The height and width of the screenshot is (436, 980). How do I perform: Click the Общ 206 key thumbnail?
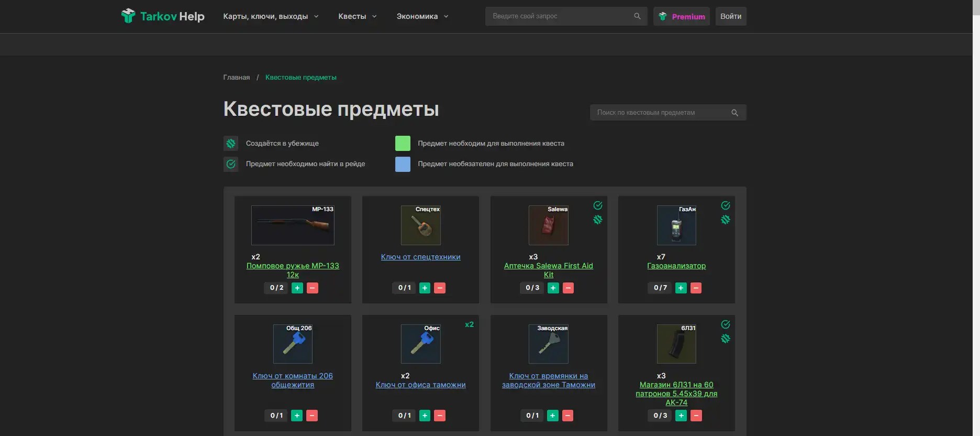coord(293,344)
